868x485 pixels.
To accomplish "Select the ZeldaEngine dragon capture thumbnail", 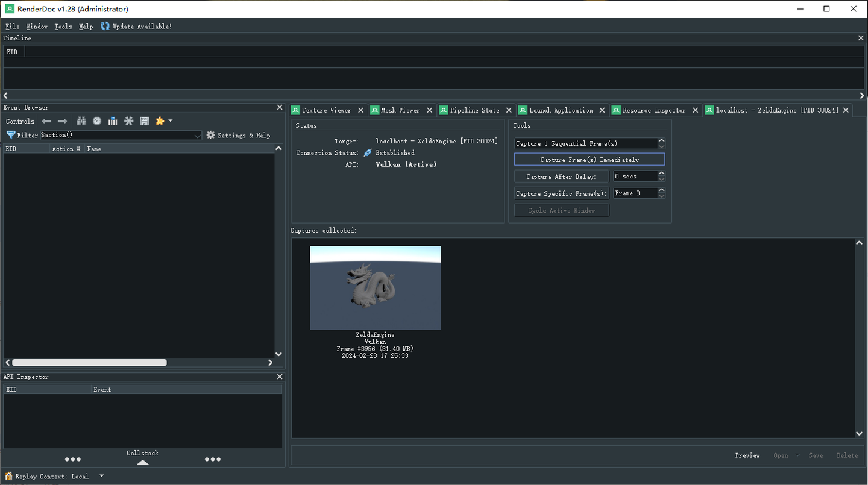I will pyautogui.click(x=375, y=288).
